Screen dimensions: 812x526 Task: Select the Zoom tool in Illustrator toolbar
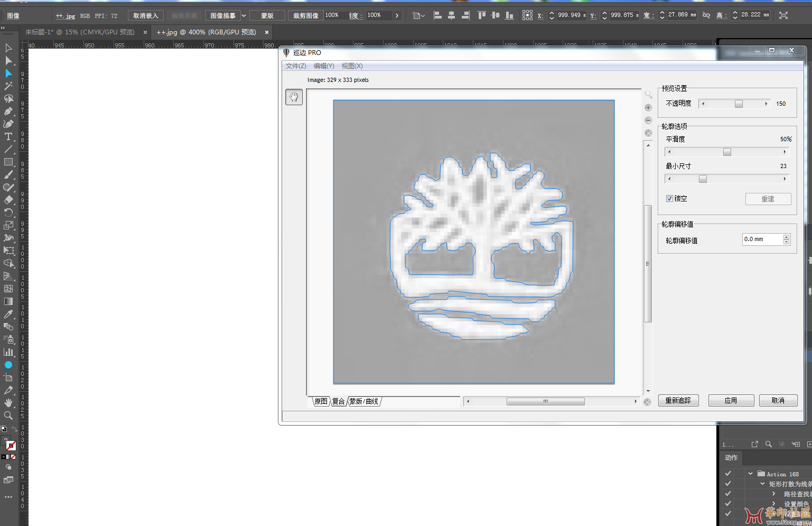(x=8, y=416)
